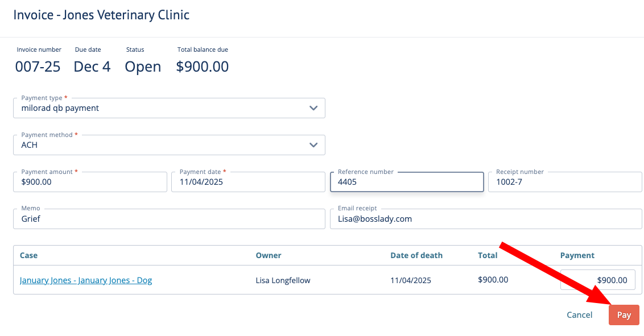Viewport: 644px width, 336px height.
Task: Submit with the Pay button
Action: click(x=624, y=315)
